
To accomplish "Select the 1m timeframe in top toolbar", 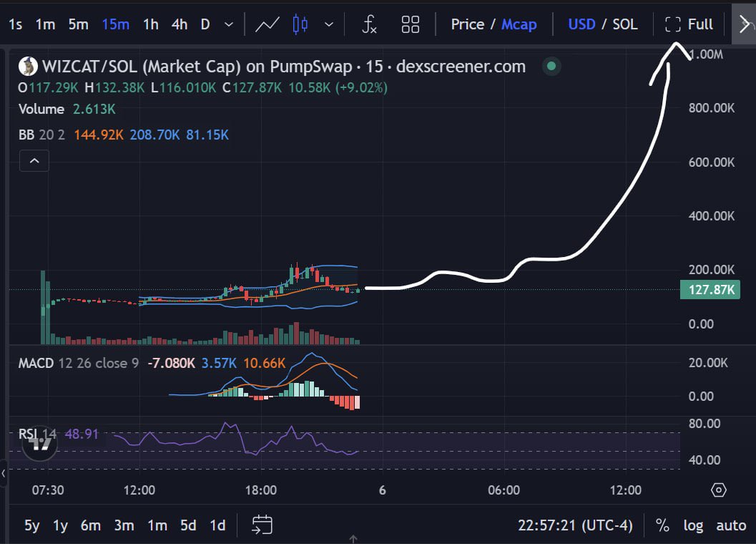I will tap(45, 24).
